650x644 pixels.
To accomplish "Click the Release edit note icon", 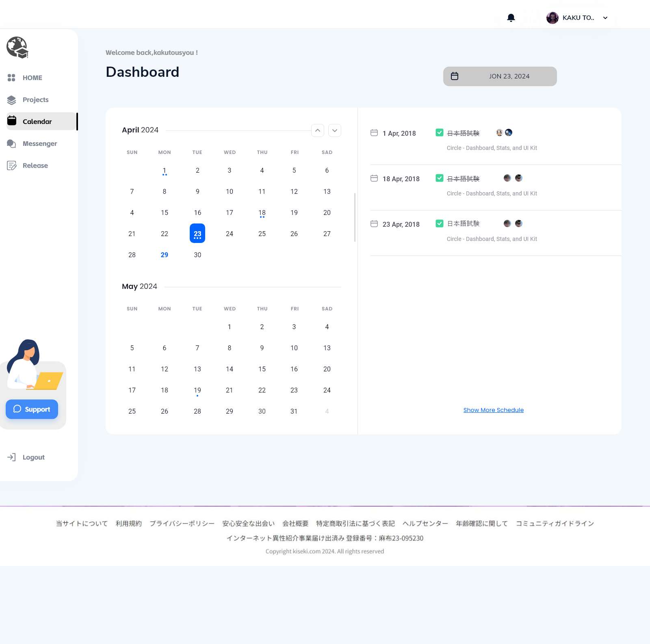I will click(x=11, y=165).
